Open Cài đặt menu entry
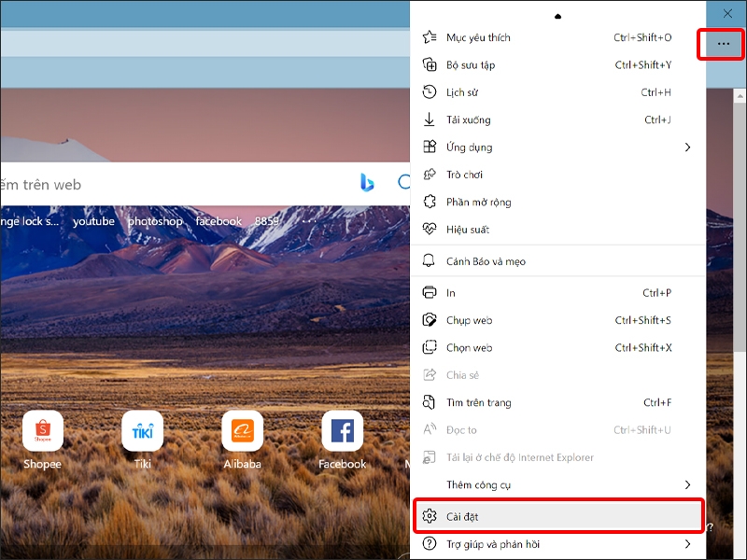 click(x=557, y=516)
